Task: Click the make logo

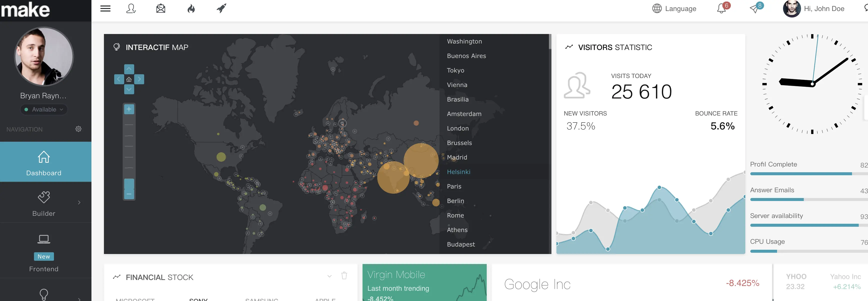Action: 25,9
